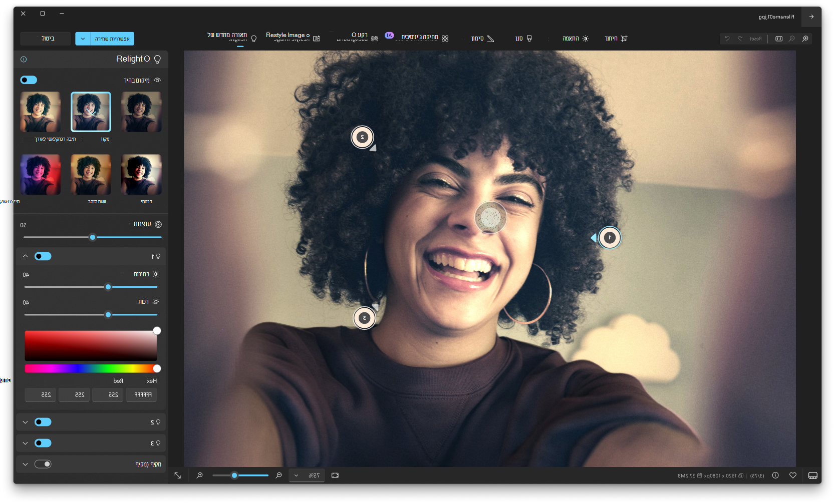Image resolution: width=835 pixels, height=504 pixels.
Task: Mark photo as favorite with the heart icon
Action: click(x=793, y=475)
